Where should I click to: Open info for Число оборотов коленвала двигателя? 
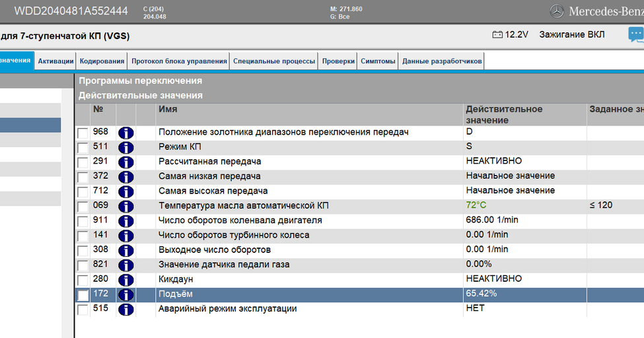pos(126,221)
